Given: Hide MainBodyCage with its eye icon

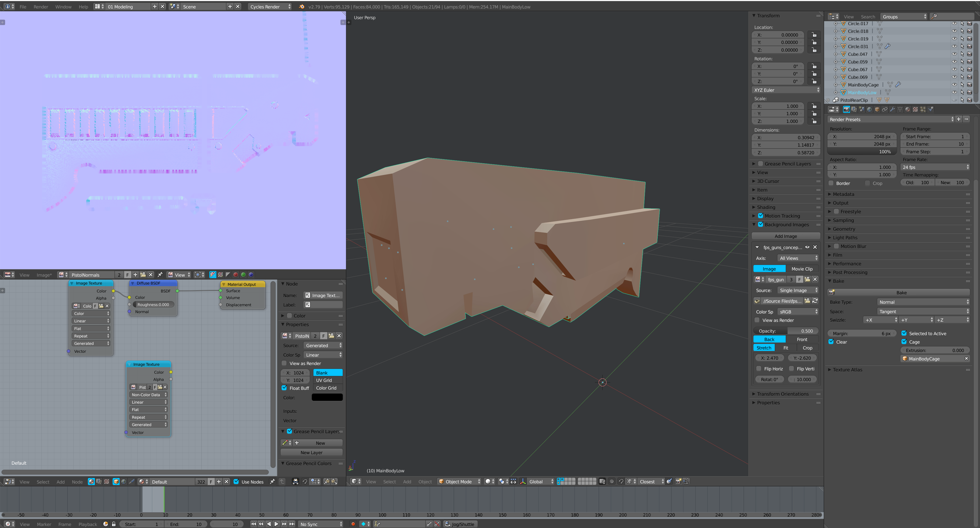Looking at the screenshot, I should [954, 85].
